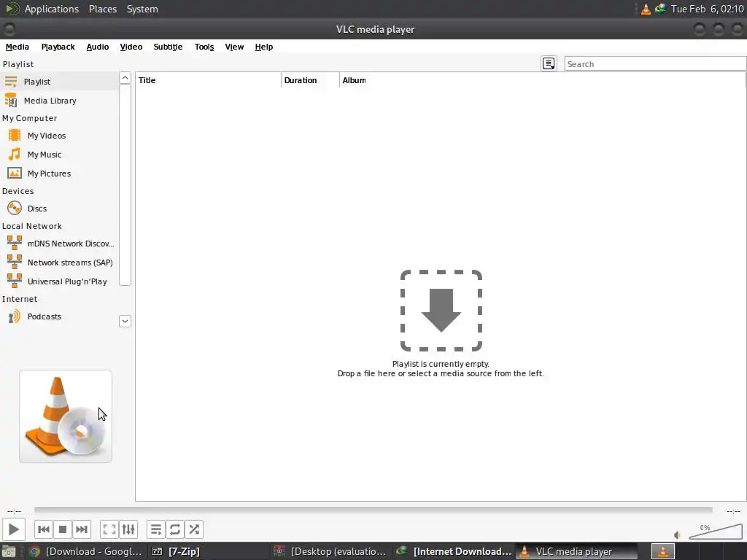
Task: Open the Playback menu
Action: [x=58, y=47]
